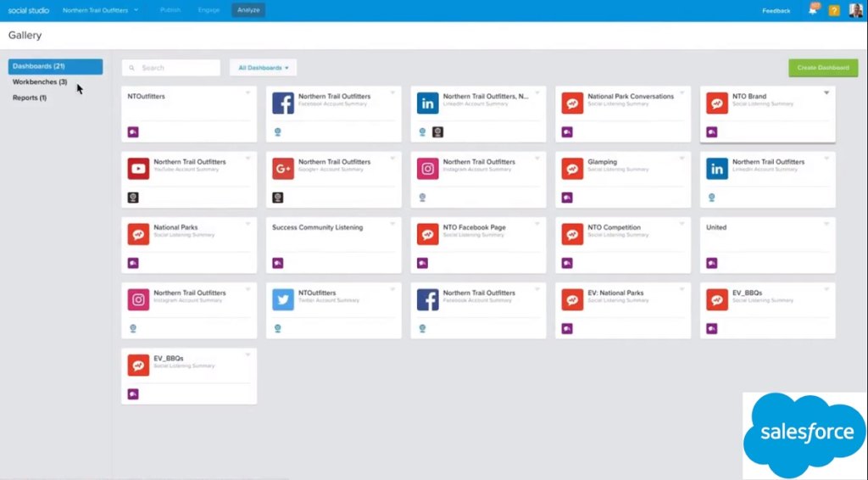Click the Google+ icon on Northern Trail Outfitters card
This screenshot has height=480, width=868.
pos(283,169)
